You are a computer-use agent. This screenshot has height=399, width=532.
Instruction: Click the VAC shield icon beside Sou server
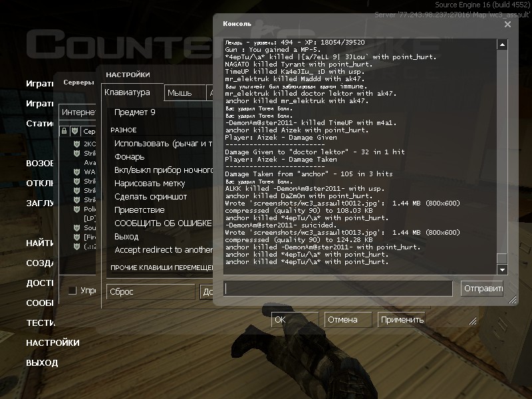pyautogui.click(x=76, y=227)
